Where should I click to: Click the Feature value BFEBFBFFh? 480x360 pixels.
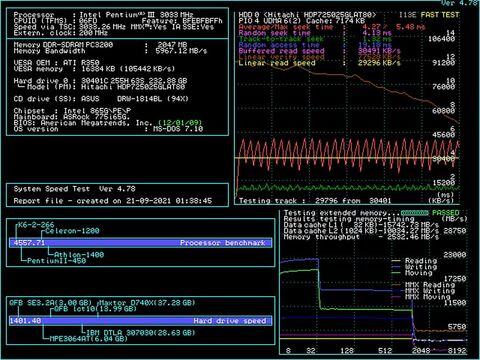point(202,21)
